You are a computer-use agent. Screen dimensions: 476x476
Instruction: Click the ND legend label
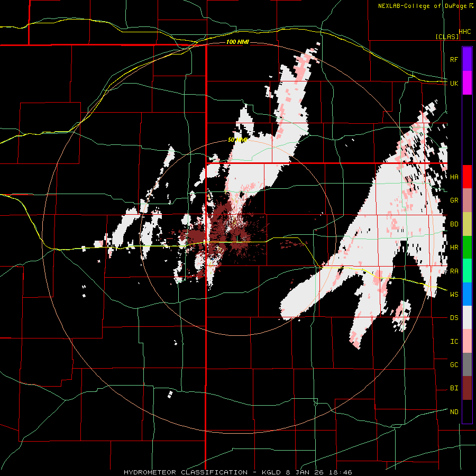pyautogui.click(x=454, y=412)
